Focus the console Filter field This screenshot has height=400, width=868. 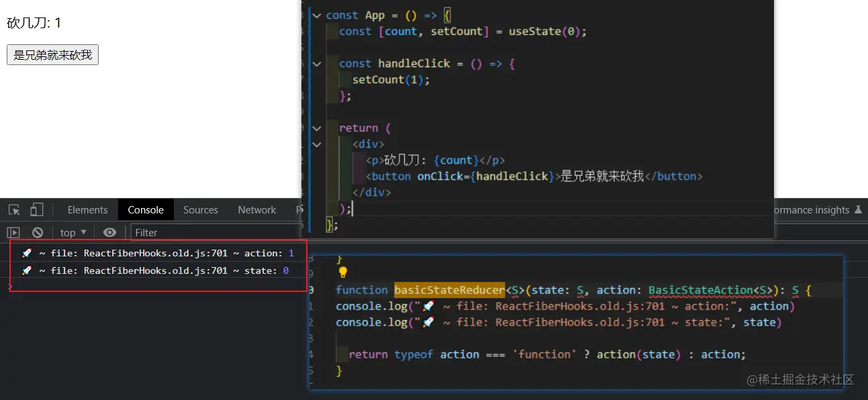tap(216, 232)
